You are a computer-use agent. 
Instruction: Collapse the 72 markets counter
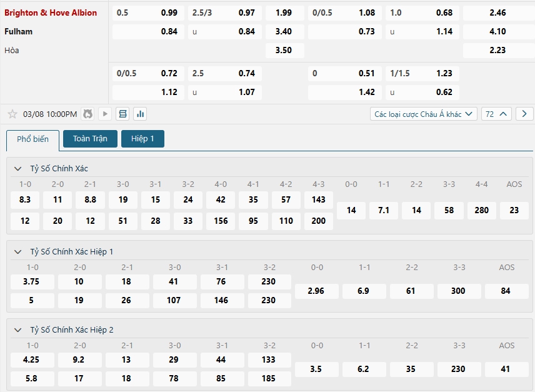tap(496, 114)
